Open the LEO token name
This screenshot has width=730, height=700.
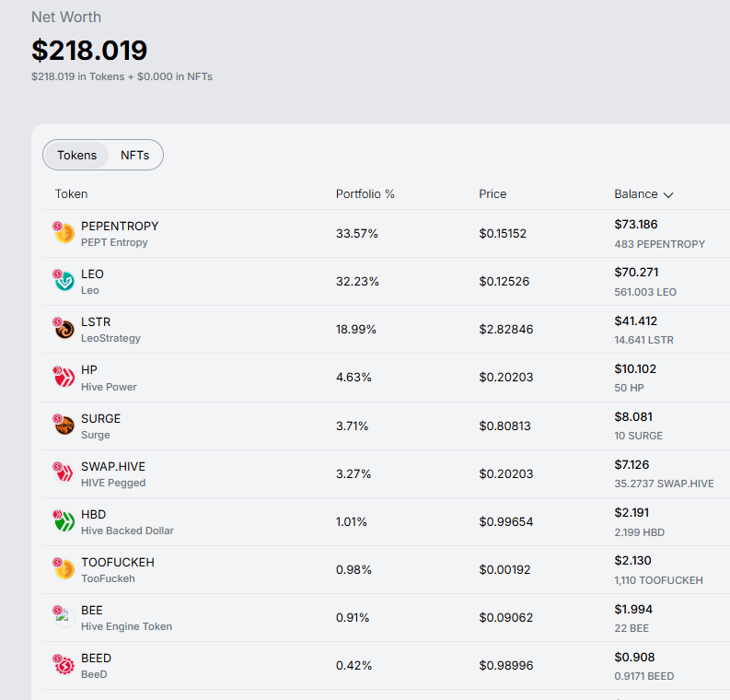[92, 274]
